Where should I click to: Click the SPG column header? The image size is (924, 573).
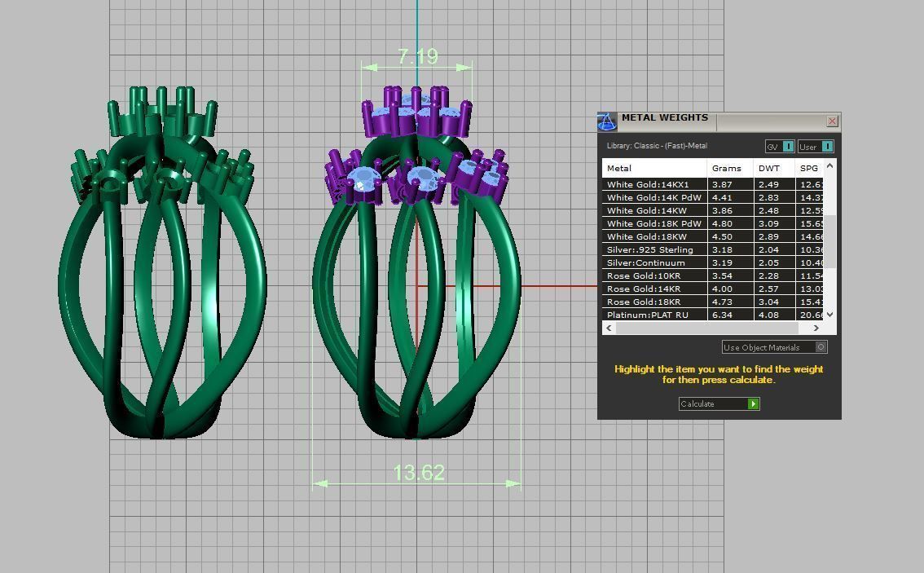[809, 168]
